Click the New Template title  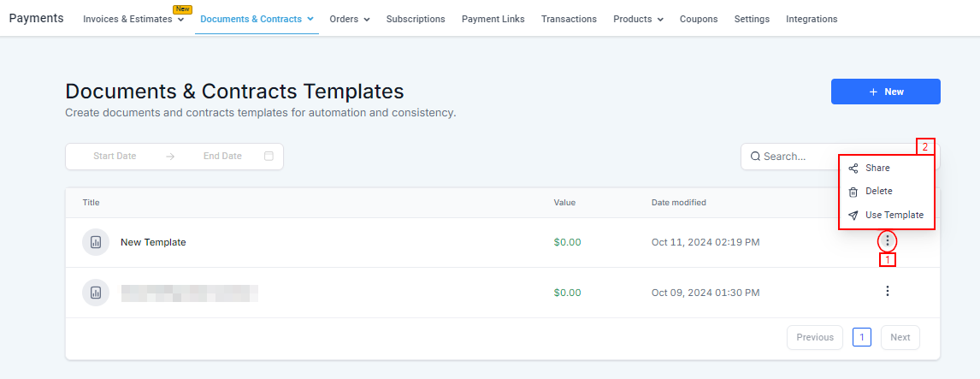click(x=153, y=242)
